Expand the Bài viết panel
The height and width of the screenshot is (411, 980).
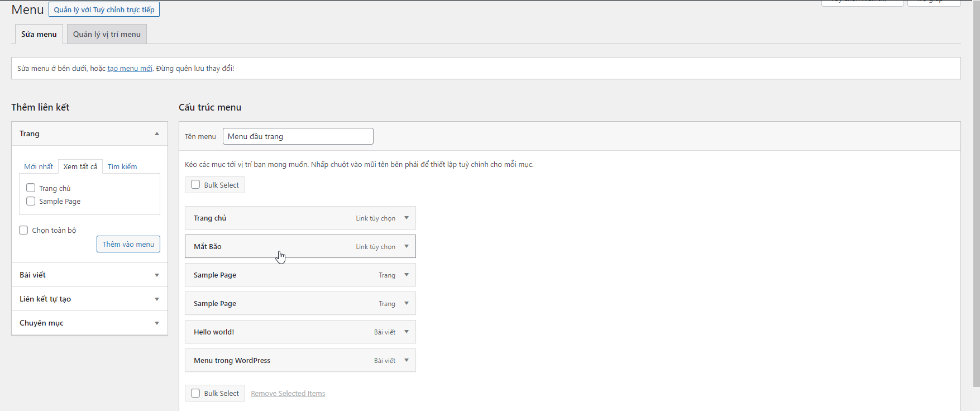pyautogui.click(x=157, y=275)
